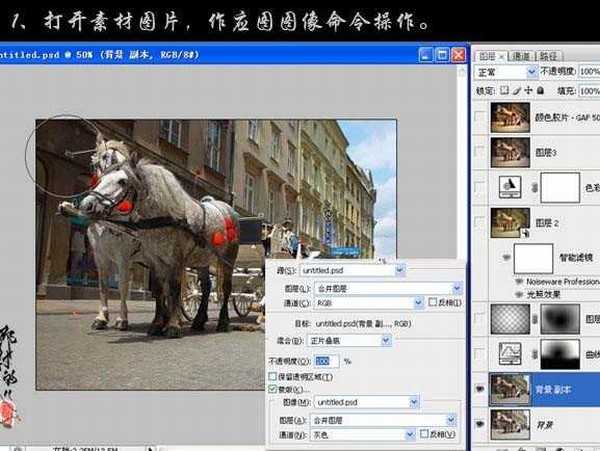This screenshot has width=600, height=451.
Task: Click link icon on 色彩 adjustment layer
Action: pos(535,187)
